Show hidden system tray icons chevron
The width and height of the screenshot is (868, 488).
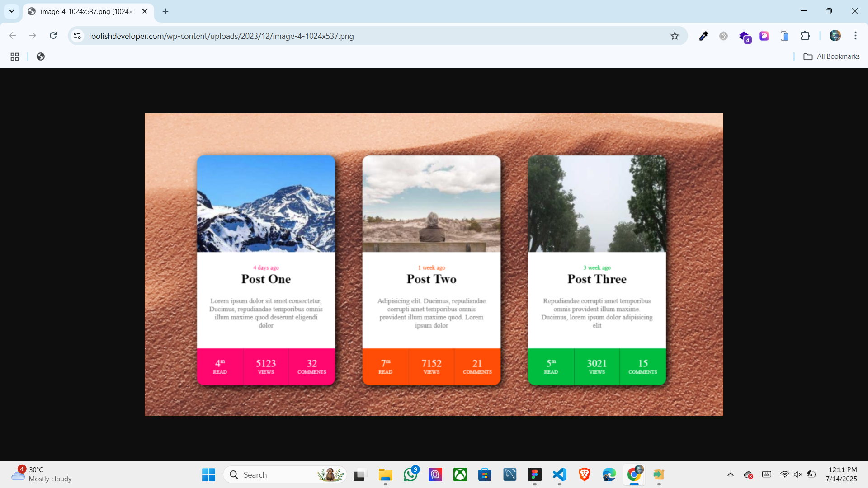[730, 474]
